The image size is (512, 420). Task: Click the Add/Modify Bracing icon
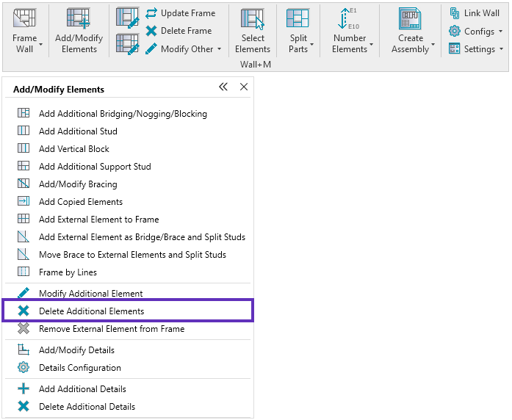(24, 184)
